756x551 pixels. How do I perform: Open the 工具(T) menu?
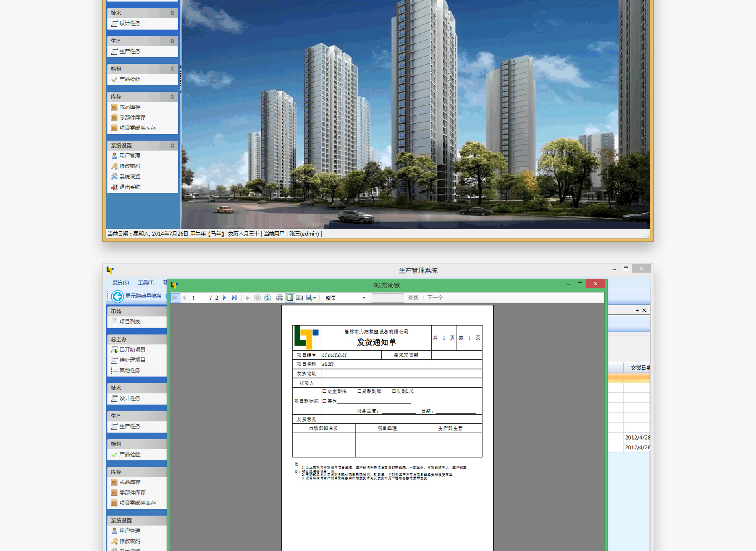pos(146,283)
